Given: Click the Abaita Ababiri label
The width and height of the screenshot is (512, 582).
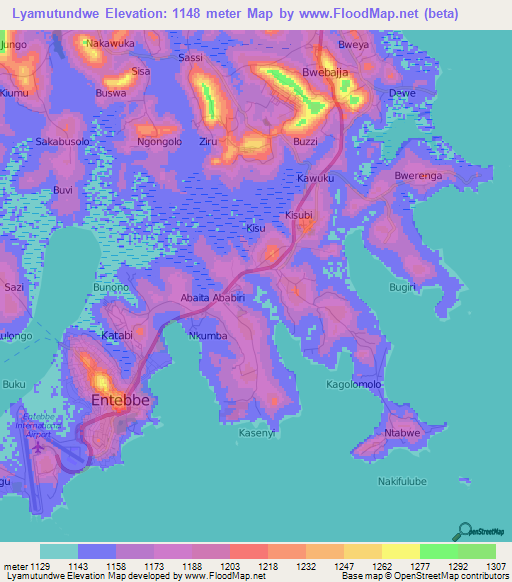Looking at the screenshot, I should [x=213, y=298].
